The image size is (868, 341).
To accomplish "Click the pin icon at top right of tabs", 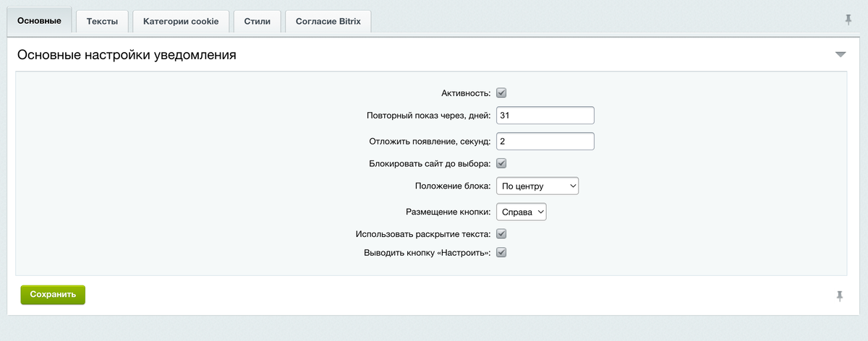I will click(848, 20).
